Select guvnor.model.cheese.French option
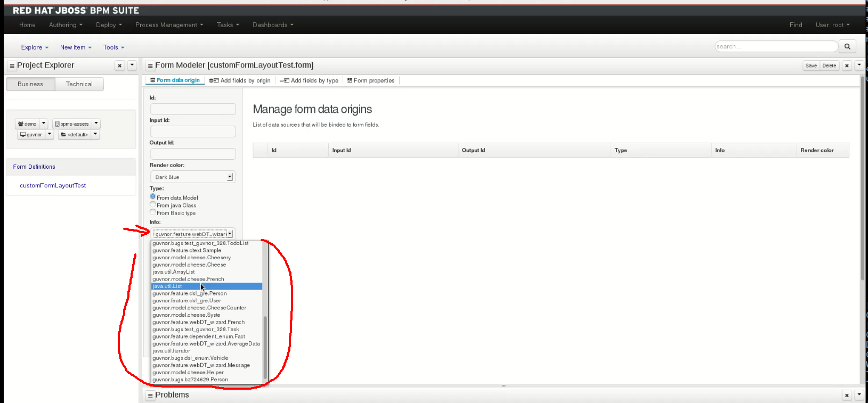Screen dimensions: 868x403 tap(207, 279)
